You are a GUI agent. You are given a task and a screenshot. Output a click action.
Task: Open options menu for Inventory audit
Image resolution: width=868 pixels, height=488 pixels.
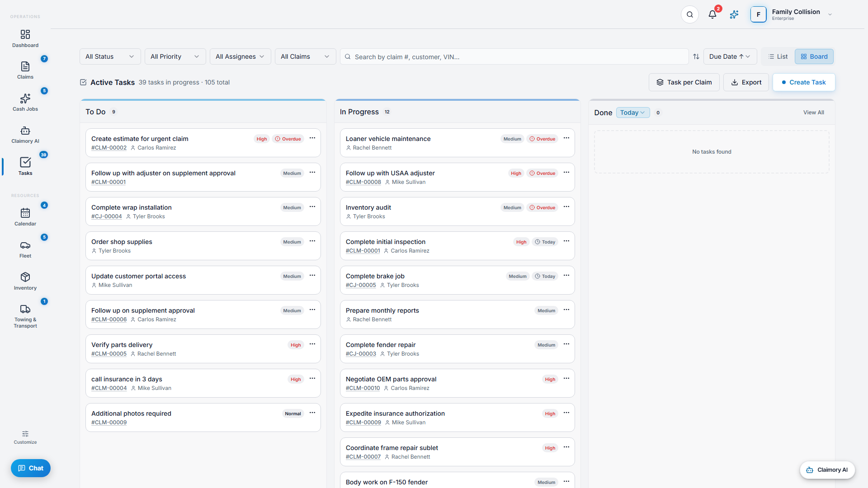[566, 207]
